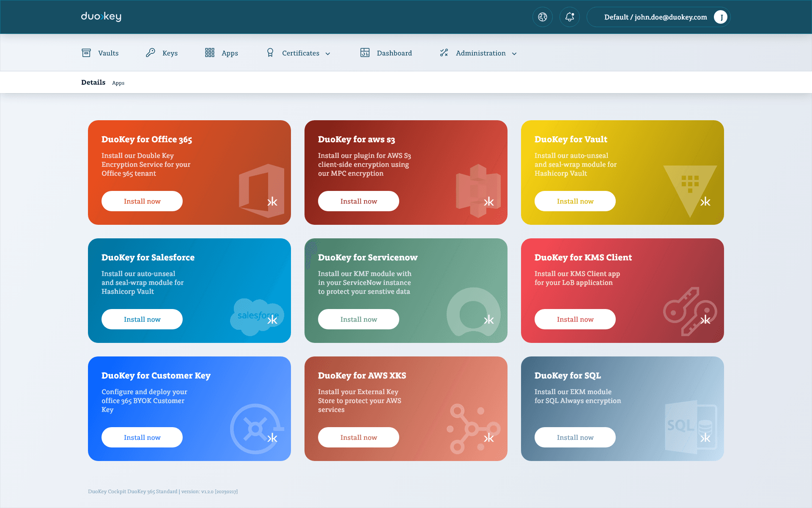Click the Apps breadcrumb text

click(x=118, y=83)
